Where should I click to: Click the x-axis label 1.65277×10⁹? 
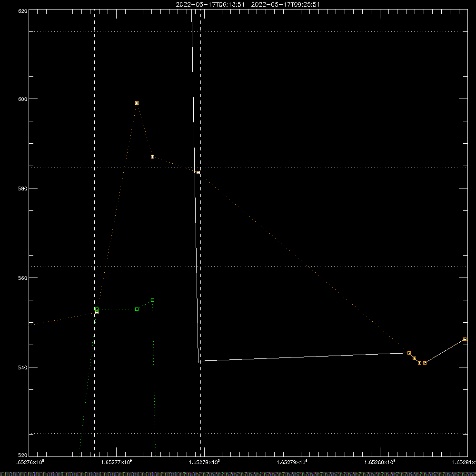[117, 462]
